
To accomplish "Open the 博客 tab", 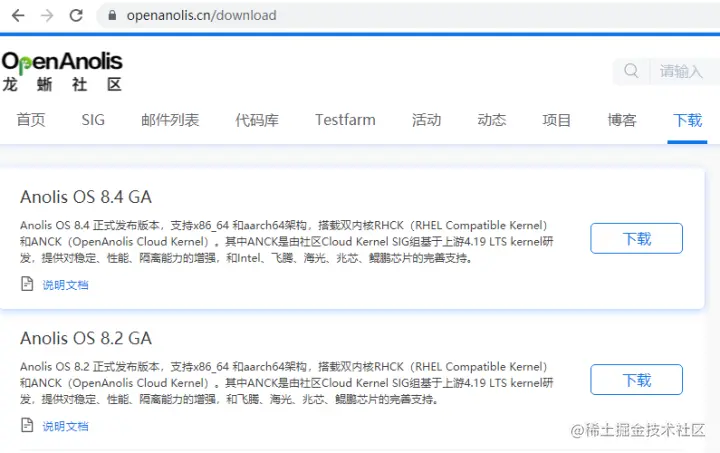I will (x=622, y=120).
